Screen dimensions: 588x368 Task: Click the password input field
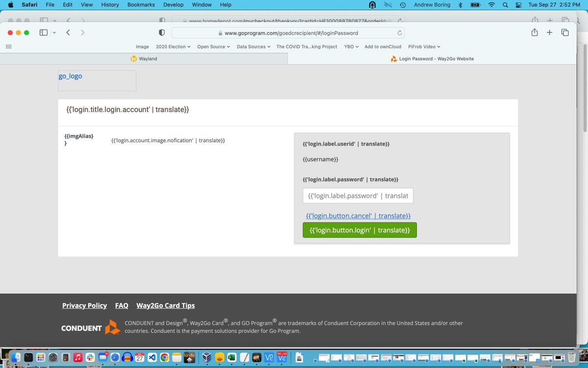358,196
